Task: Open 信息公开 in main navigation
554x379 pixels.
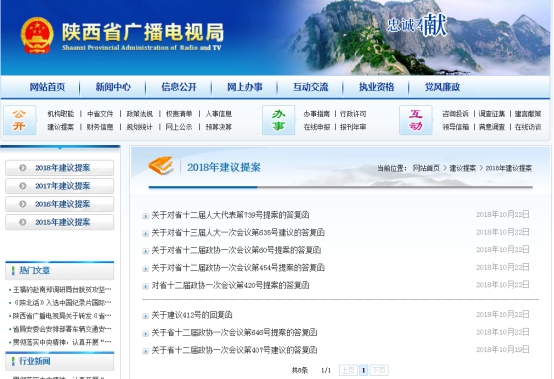Action: click(x=179, y=87)
